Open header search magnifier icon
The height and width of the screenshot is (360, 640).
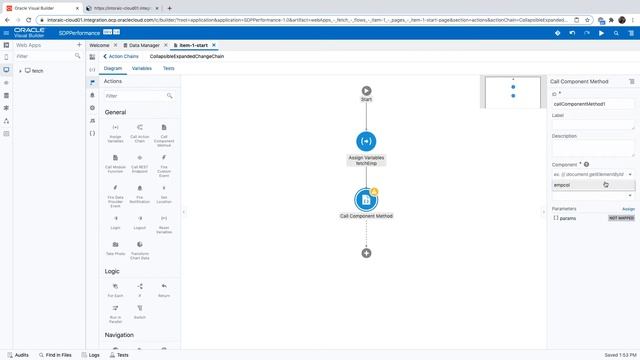coord(616,33)
